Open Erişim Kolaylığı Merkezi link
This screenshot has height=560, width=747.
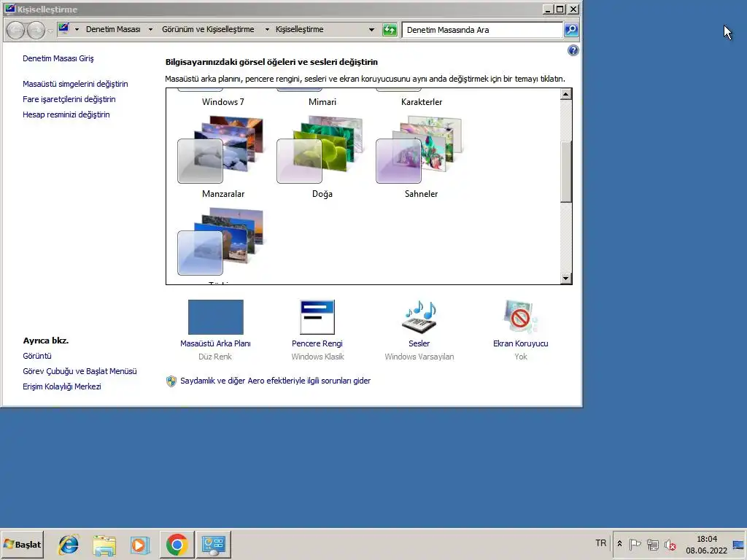(x=62, y=386)
